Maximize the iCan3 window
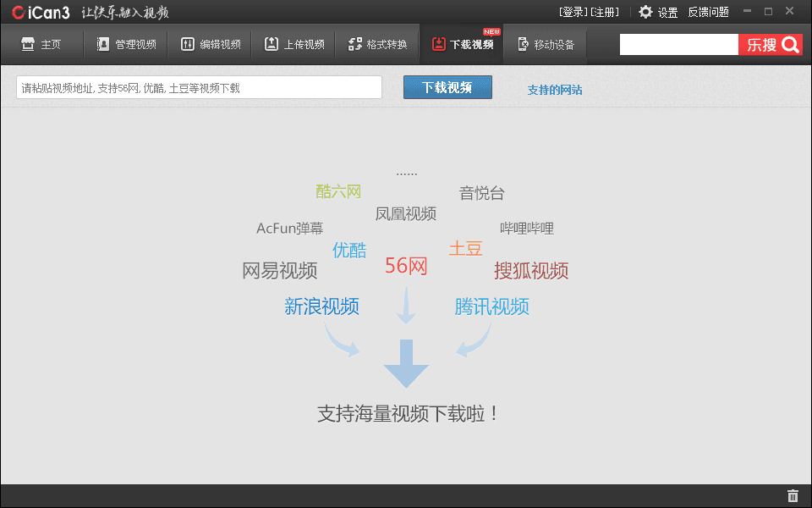Screen dimensions: 812x508 pyautogui.click(x=769, y=11)
